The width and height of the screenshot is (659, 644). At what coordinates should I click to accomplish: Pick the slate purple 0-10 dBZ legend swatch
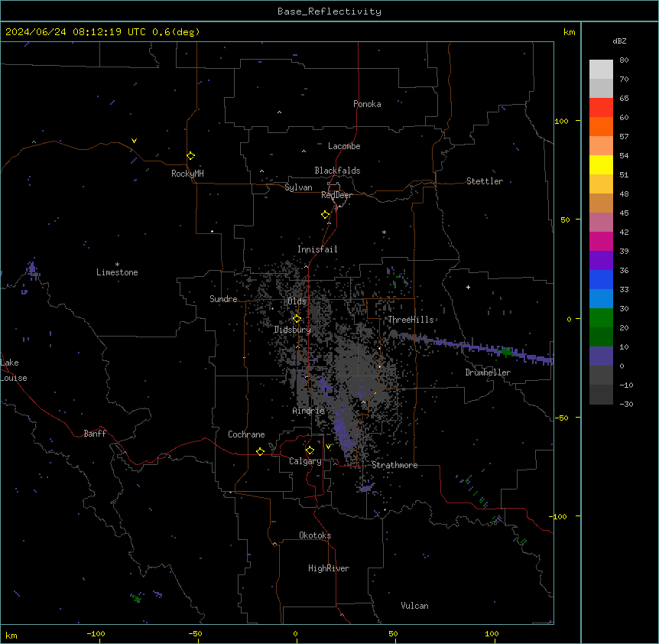point(601,356)
